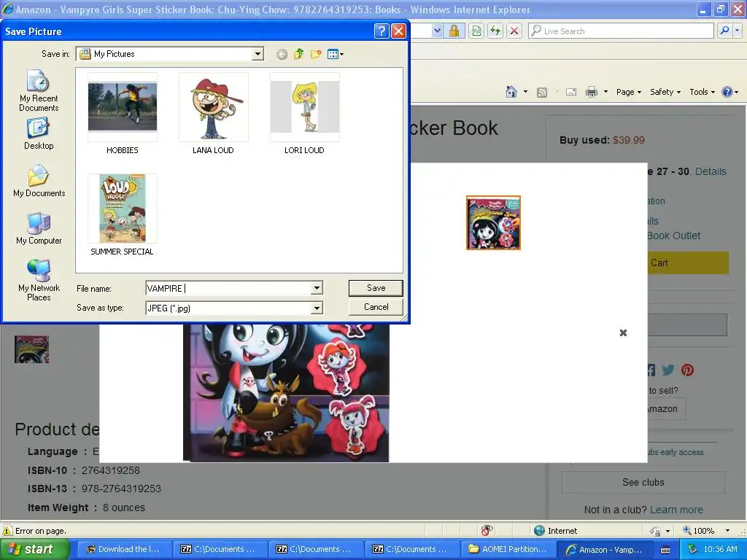Image resolution: width=747 pixels, height=560 pixels.
Task: Share on Twitter icon
Action: 668,370
